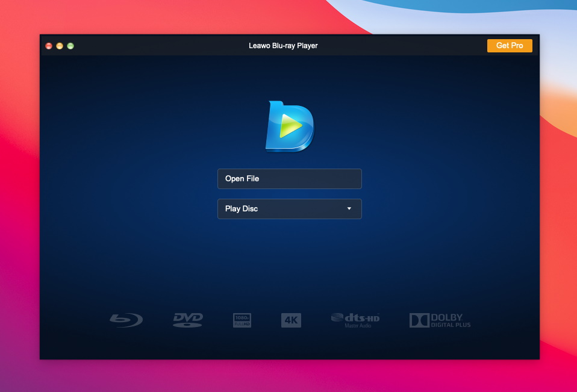Maximize the window with the green button
This screenshot has width=577, height=392.
[70, 46]
